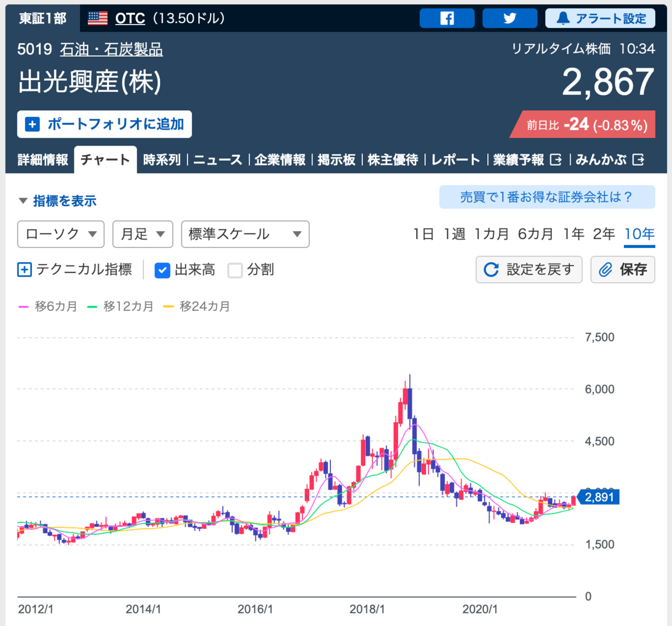Click plus icon in portfolio add button

(32, 124)
